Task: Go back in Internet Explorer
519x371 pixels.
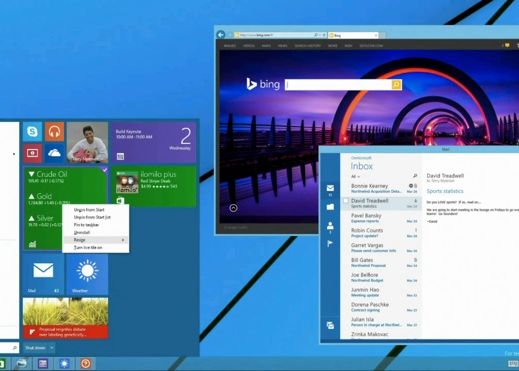Action: [221, 34]
